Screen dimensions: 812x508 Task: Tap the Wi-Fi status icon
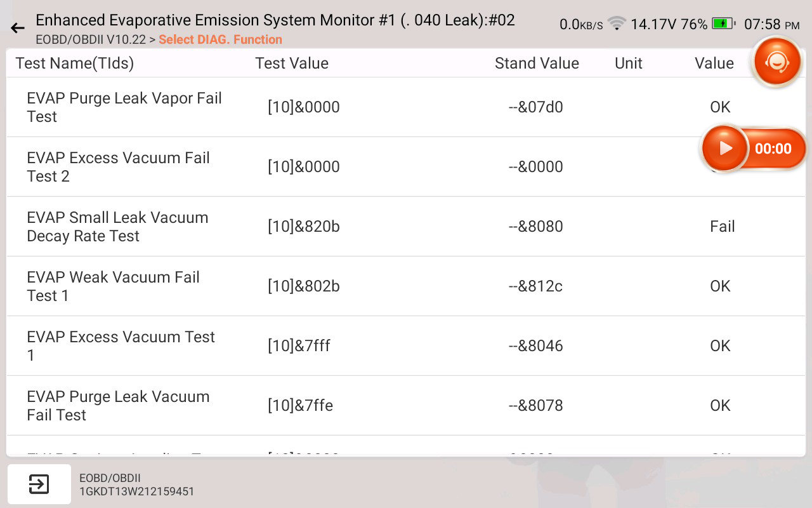[x=616, y=24]
